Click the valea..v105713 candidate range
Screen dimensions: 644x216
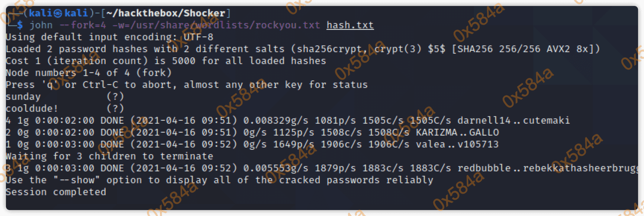point(457,144)
